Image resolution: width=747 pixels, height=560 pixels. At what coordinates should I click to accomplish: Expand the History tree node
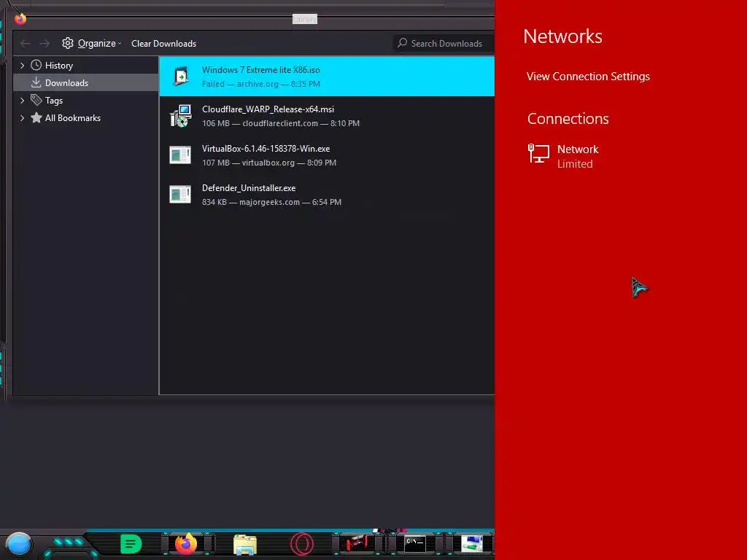pyautogui.click(x=22, y=65)
